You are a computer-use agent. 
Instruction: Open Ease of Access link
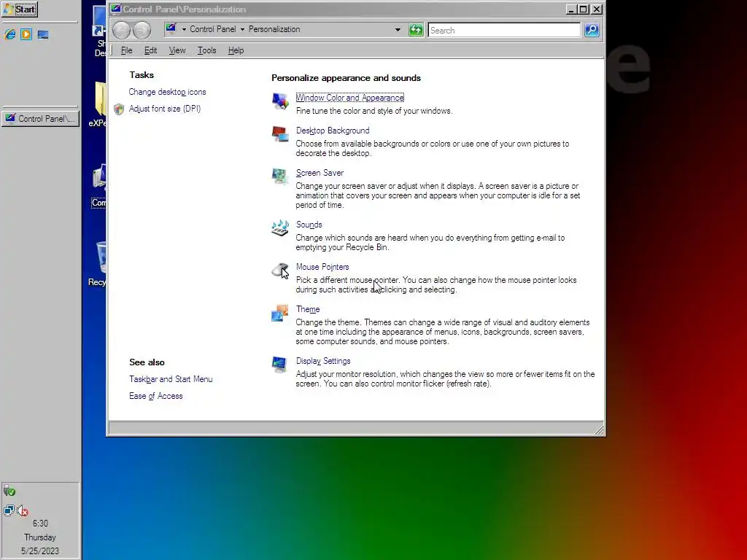click(156, 396)
